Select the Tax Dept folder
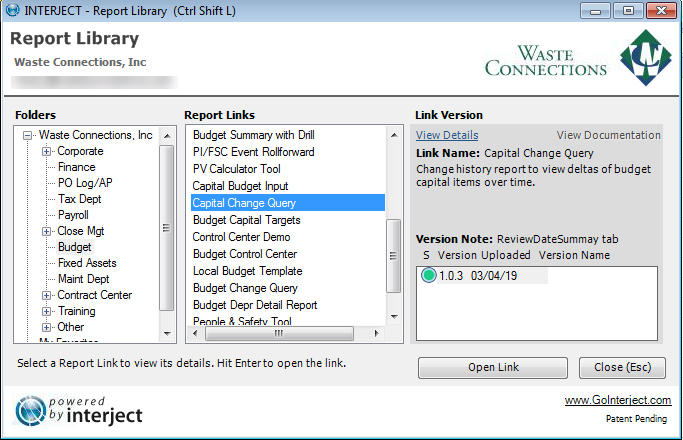 click(79, 199)
